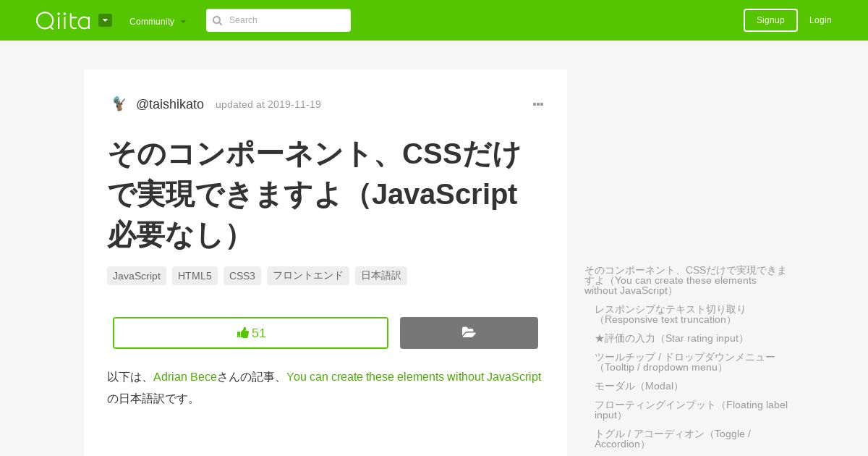Screen dimensions: 868x456
Task: Jump to トグル / アコーディオン section
Action: coord(673,439)
